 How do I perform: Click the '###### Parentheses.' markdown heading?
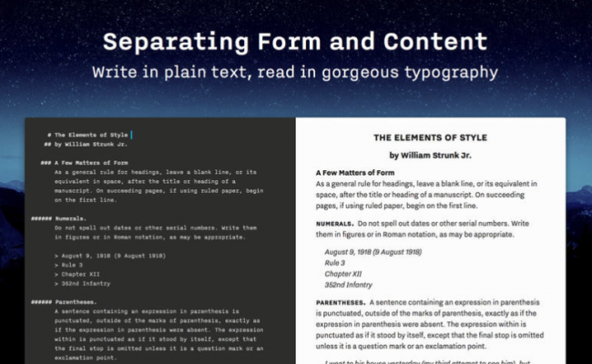(64, 302)
